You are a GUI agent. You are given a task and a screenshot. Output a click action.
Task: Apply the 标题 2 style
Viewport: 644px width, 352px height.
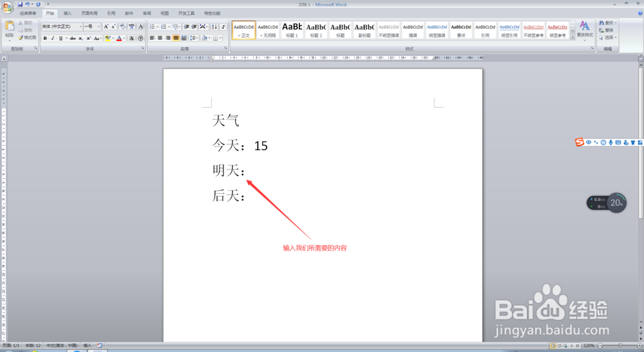[316, 30]
